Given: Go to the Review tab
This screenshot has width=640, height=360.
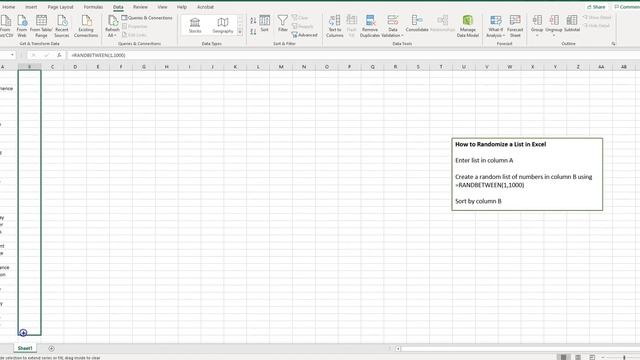Looking at the screenshot, I should point(140,7).
